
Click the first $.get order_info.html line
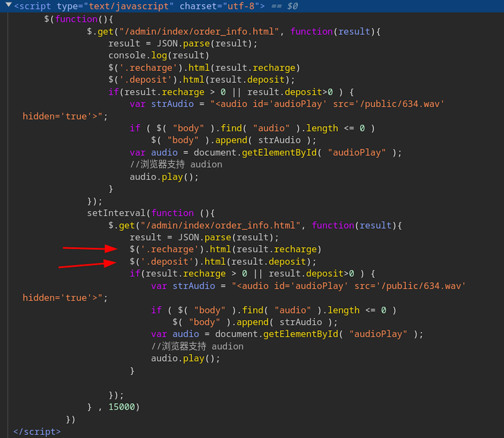coord(234,32)
